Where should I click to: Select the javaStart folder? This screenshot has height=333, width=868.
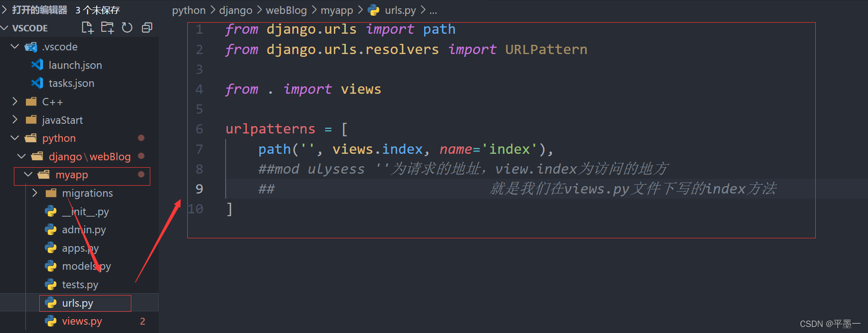(x=62, y=120)
